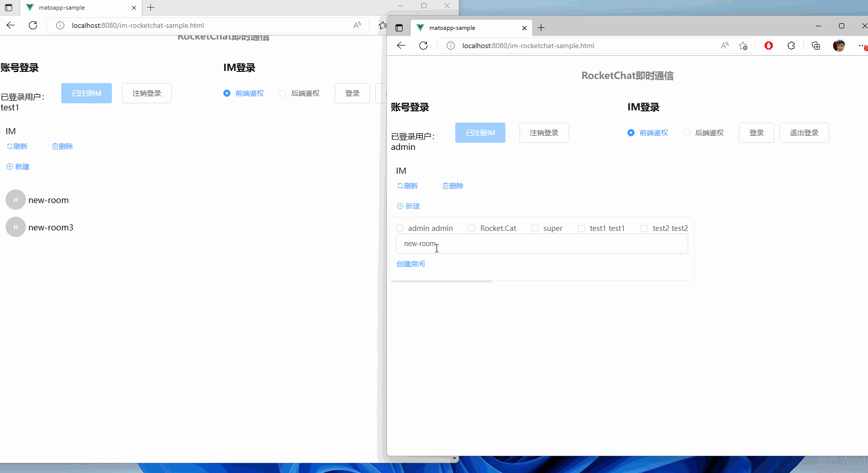Viewport: 868px width, 473px height.
Task: Close the matoapp-sample tab in right window
Action: coord(524,28)
